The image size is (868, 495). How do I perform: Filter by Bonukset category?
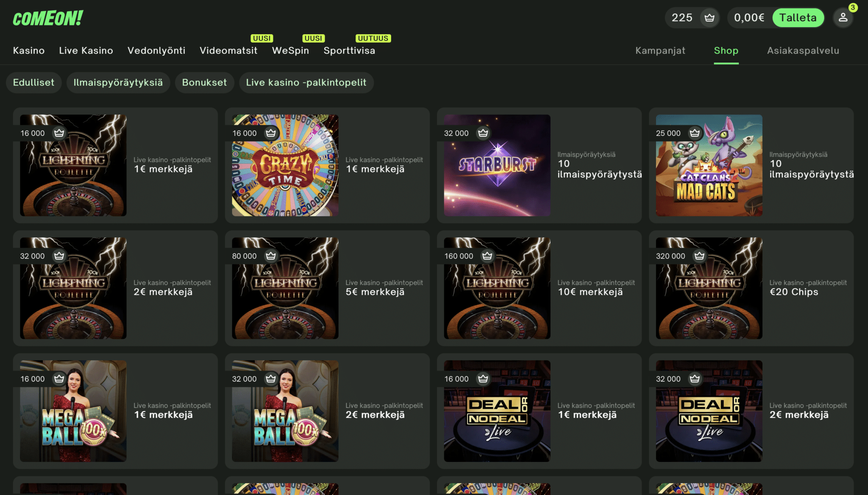point(204,83)
